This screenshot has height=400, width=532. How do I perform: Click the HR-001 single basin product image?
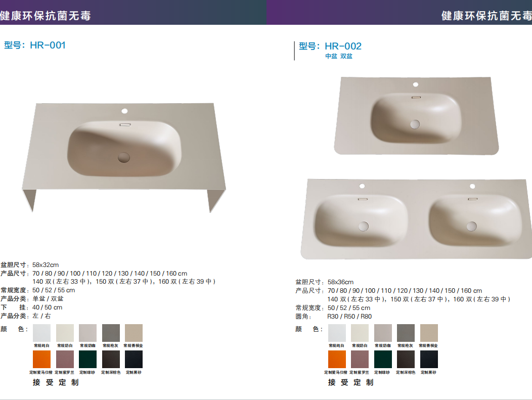click(124, 157)
